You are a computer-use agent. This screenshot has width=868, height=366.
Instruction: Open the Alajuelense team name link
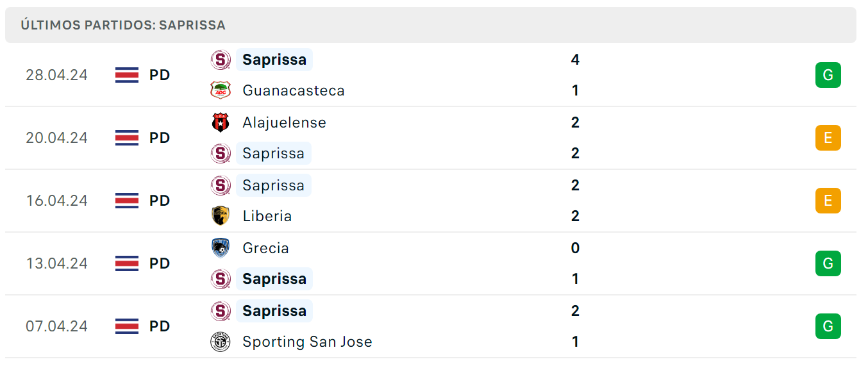285,122
